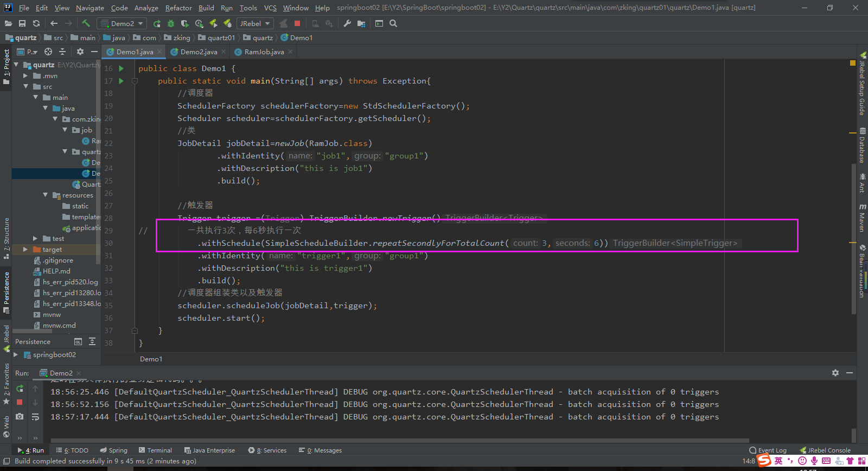Click the yellow inspection warning indicator
This screenshot has width=868, height=471.
(x=852, y=63)
